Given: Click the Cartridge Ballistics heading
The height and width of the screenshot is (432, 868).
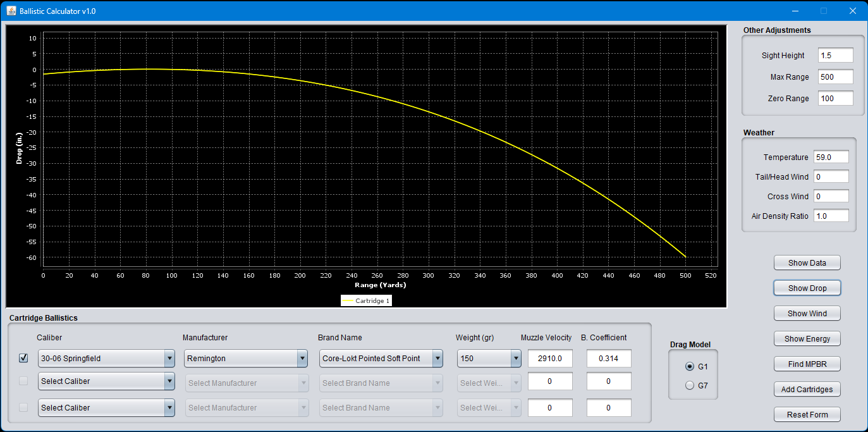Looking at the screenshot, I should point(44,318).
